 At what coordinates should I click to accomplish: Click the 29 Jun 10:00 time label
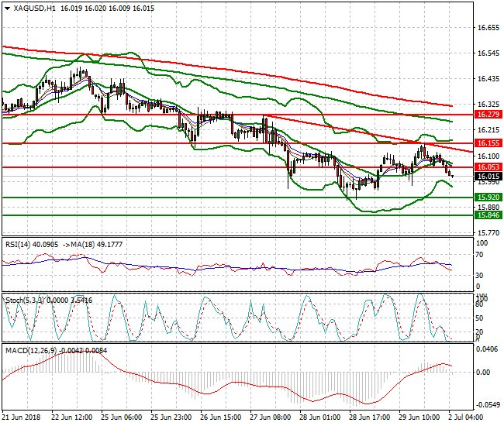(x=419, y=417)
